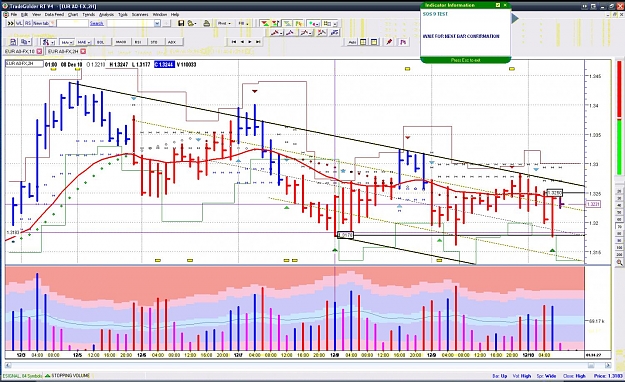Click the yellow panel layout icon
Viewport: 625px width, 382px height.
[374, 42]
